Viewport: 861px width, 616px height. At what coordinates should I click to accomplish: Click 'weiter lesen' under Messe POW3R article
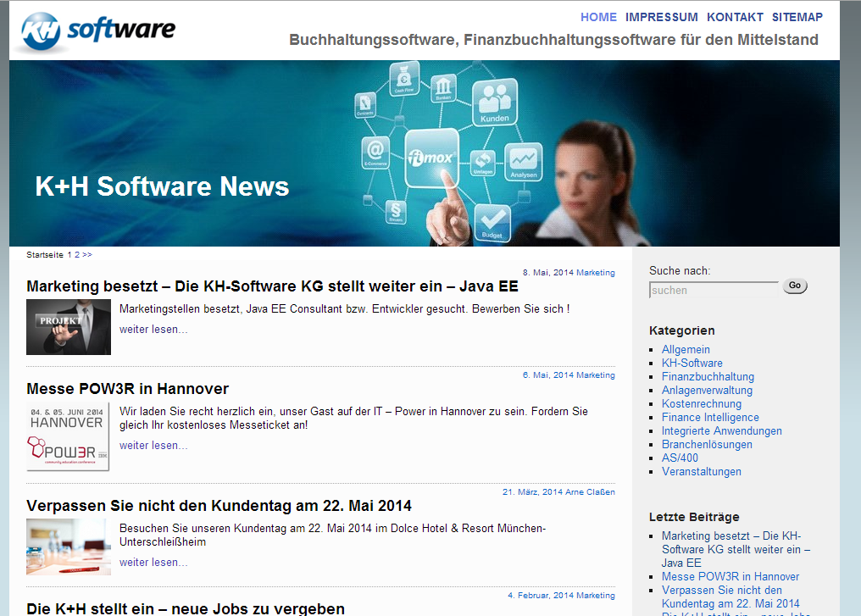[x=153, y=445]
